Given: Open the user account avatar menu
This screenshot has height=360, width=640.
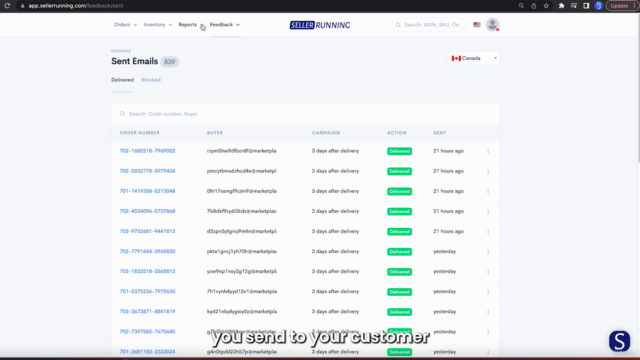Looking at the screenshot, I should (493, 24).
